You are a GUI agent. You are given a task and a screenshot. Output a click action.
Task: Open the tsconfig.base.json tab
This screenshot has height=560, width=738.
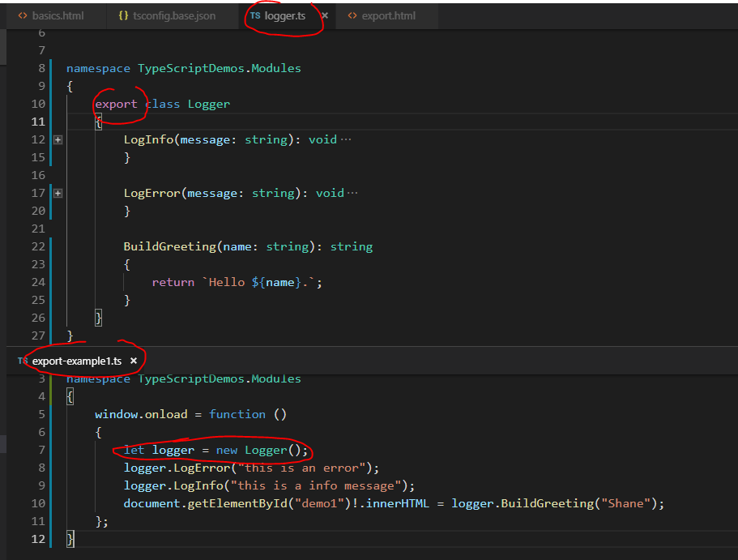pyautogui.click(x=174, y=16)
